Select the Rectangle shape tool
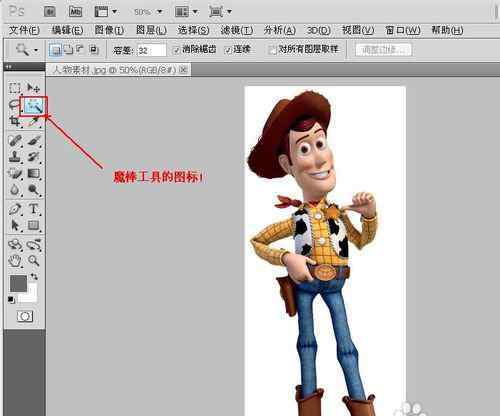This screenshot has width=500, height=416. [x=33, y=225]
